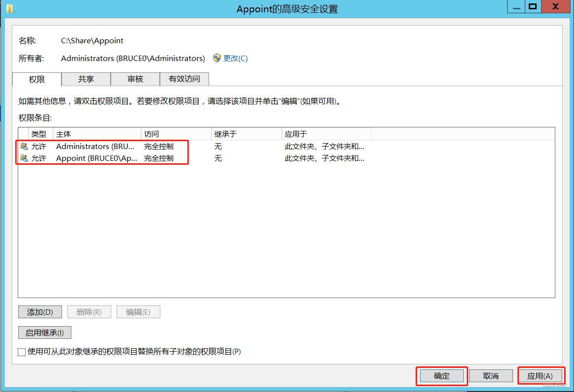The width and height of the screenshot is (574, 392).
Task: Minimize the Appoint security settings window
Action: [x=516, y=7]
